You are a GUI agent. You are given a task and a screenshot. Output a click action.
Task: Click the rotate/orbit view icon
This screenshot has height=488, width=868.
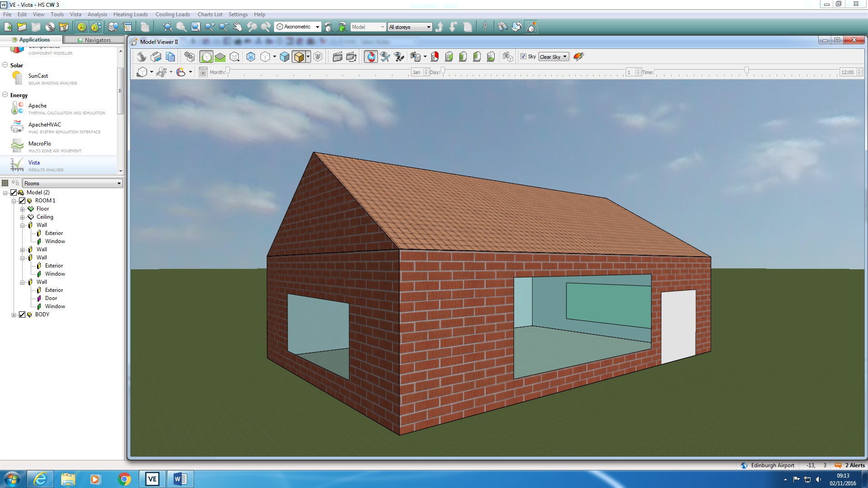tap(371, 56)
